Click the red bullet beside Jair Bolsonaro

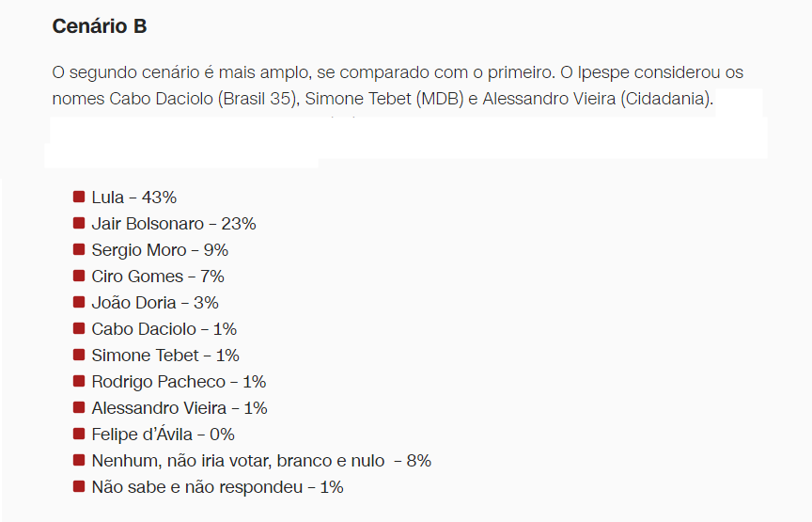click(79, 223)
